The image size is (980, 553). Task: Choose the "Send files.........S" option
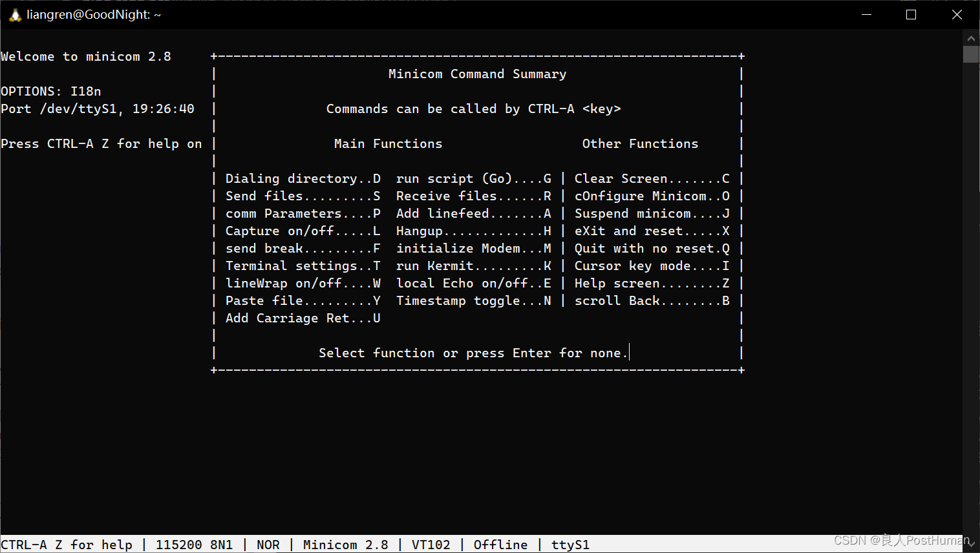302,196
